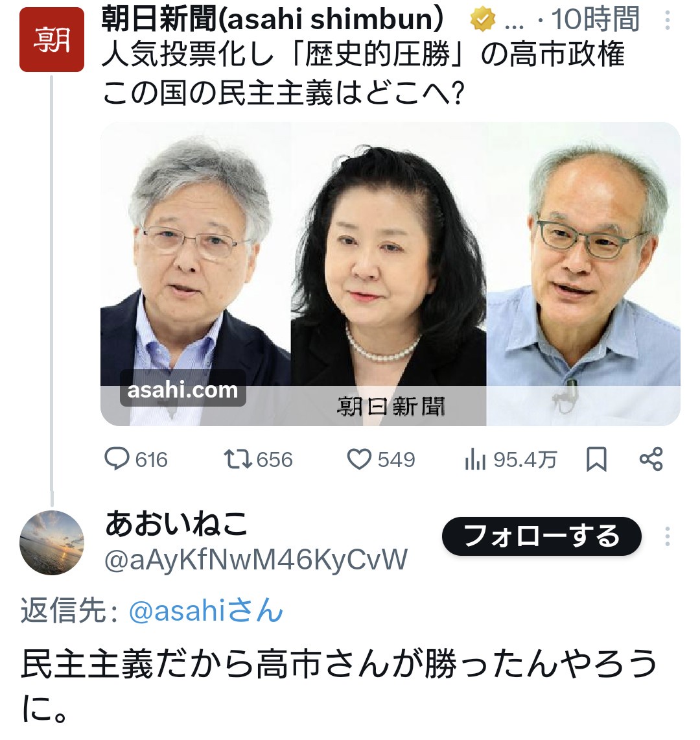Open the three-dot menu on the Asahi post

(668, 20)
